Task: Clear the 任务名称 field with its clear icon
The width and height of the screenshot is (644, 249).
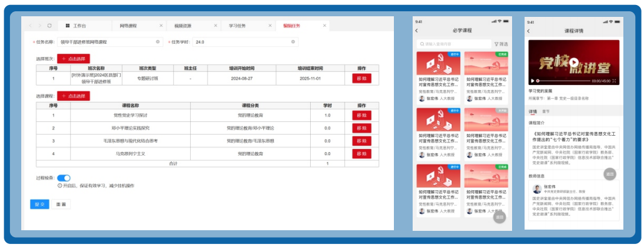Action: click(x=158, y=42)
